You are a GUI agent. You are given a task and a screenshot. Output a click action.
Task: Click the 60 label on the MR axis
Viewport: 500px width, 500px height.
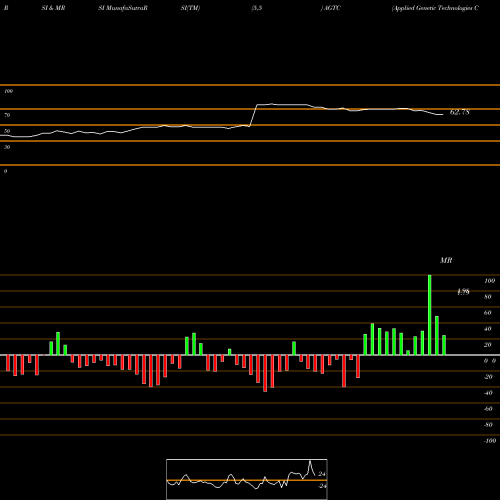(x=488, y=313)
